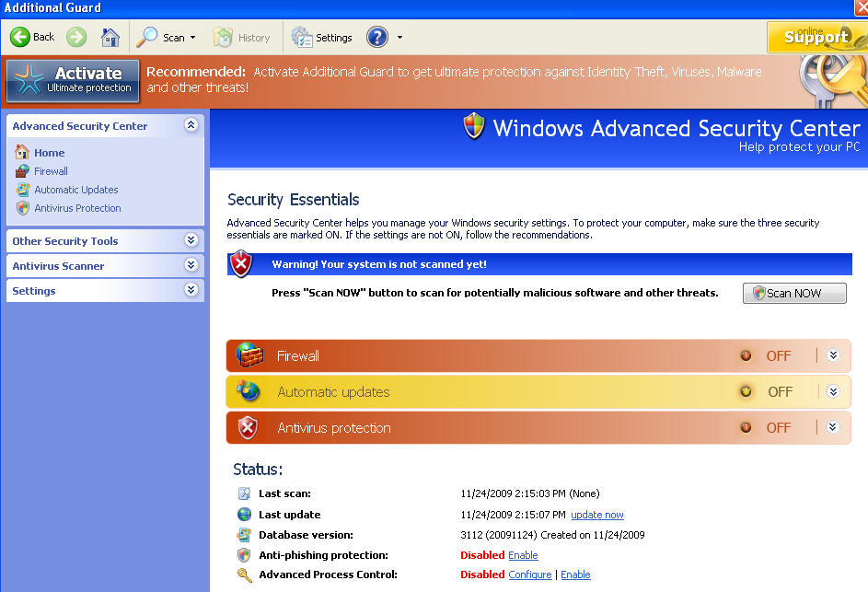The width and height of the screenshot is (868, 592).
Task: Open the Help dropdown arrow
Action: point(399,38)
